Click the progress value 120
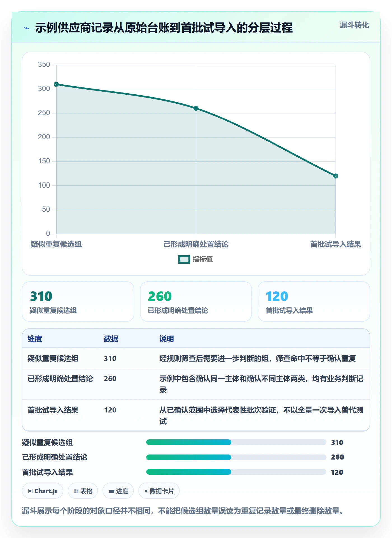 [337, 472]
